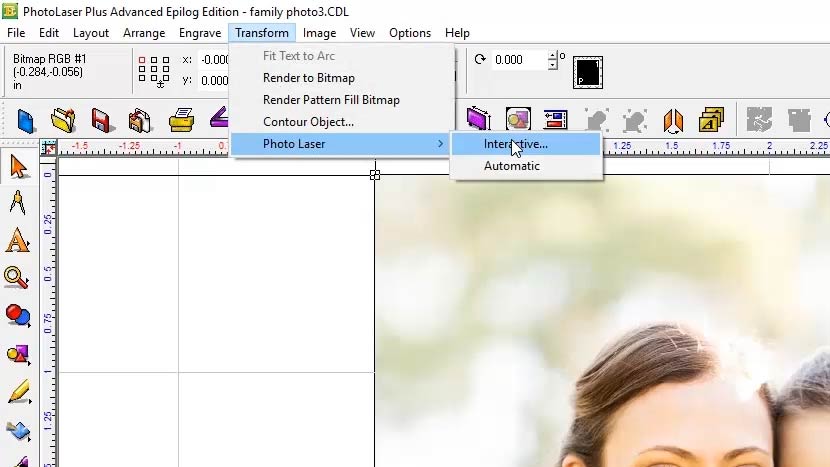The height and width of the screenshot is (467, 830).
Task: Select Render to Bitmap option
Action: click(308, 78)
